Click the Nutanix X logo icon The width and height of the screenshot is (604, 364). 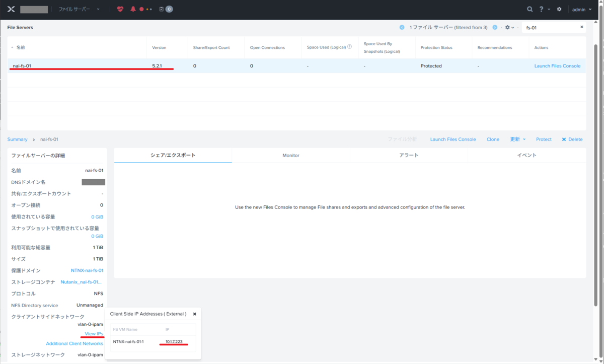(11, 9)
